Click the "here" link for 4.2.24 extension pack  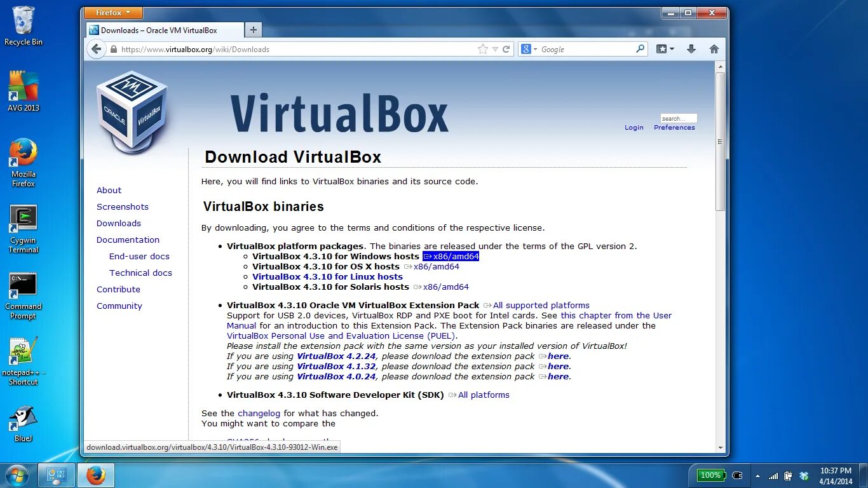click(553, 356)
